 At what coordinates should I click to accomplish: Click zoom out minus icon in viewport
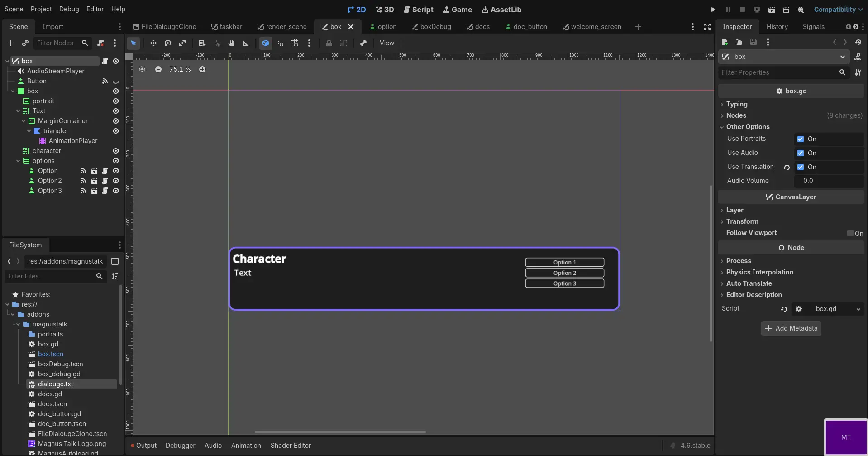coord(158,69)
